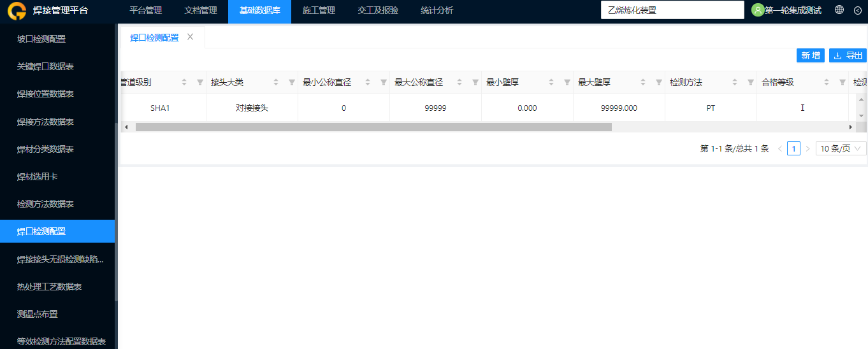The width and height of the screenshot is (868, 349).
Task: Click horizontal scrollbar left arrow
Action: [x=126, y=127]
